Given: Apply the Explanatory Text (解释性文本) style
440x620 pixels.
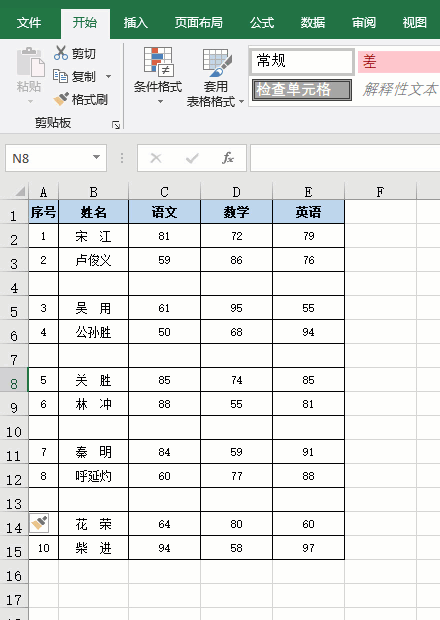Looking at the screenshot, I should pos(399,90).
